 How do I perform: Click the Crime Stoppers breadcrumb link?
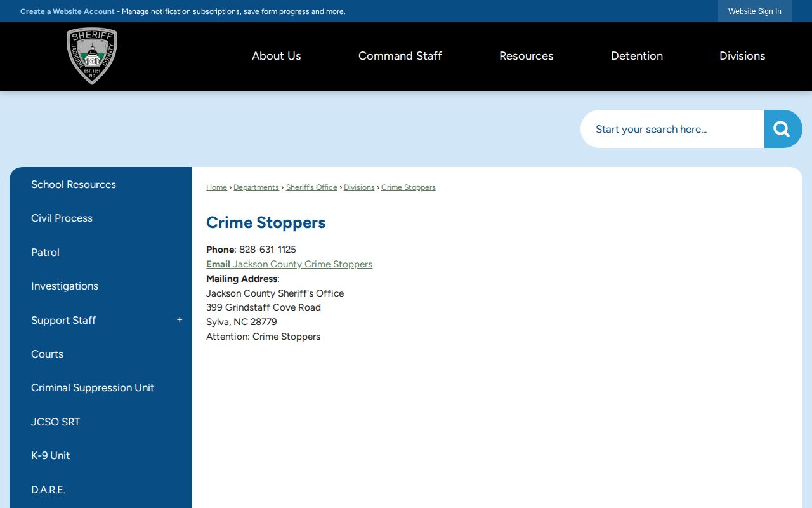tap(409, 187)
